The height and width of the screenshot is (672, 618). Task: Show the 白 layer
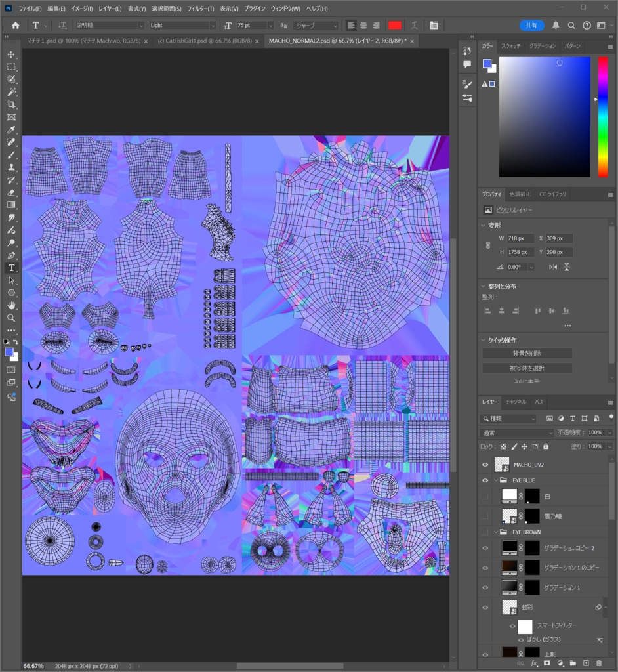(x=485, y=496)
